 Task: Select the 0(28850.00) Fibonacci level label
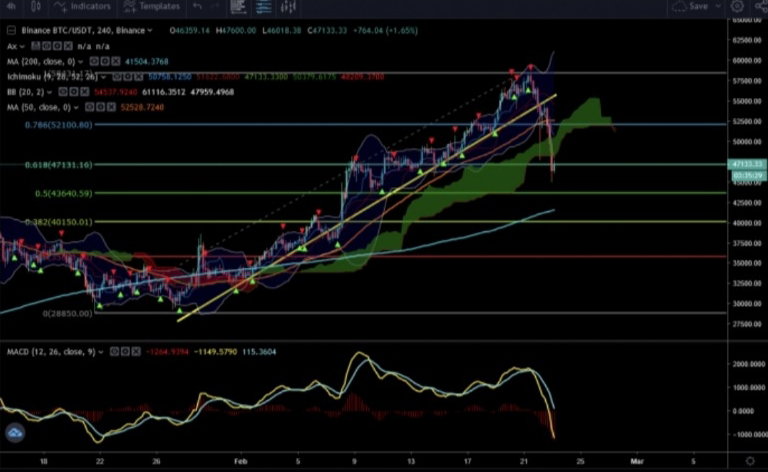pyautogui.click(x=67, y=313)
